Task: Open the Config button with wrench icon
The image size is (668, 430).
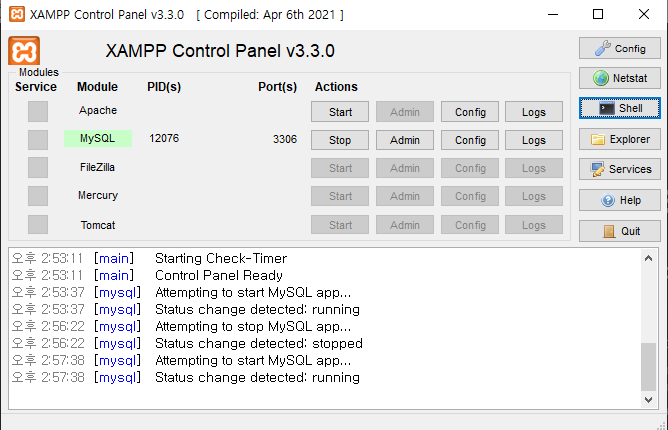Action: (619, 48)
